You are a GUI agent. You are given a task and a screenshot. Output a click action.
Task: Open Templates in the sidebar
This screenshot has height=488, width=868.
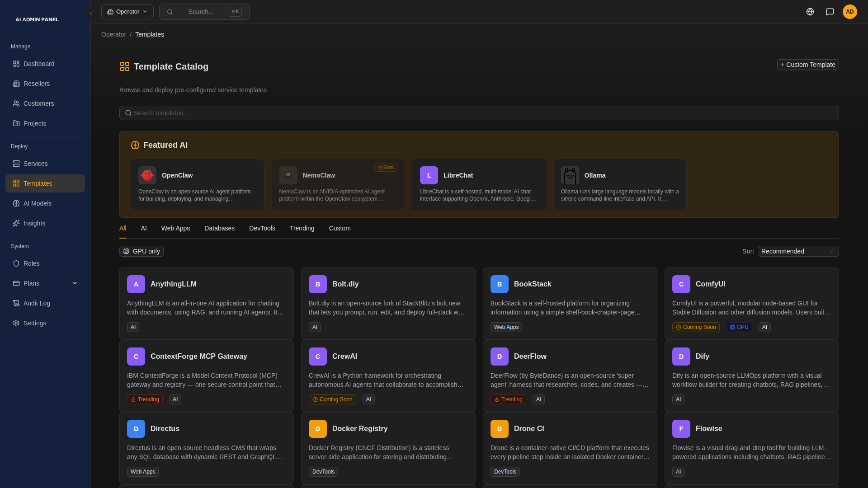click(x=45, y=183)
